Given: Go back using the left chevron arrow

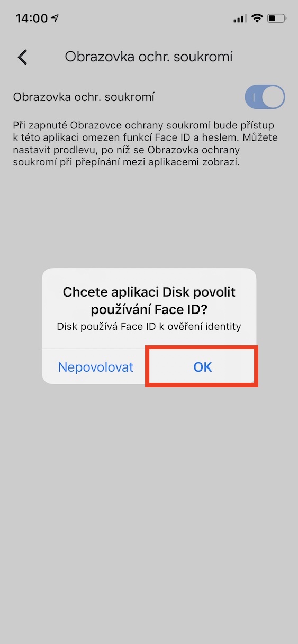Looking at the screenshot, I should pyautogui.click(x=22, y=57).
